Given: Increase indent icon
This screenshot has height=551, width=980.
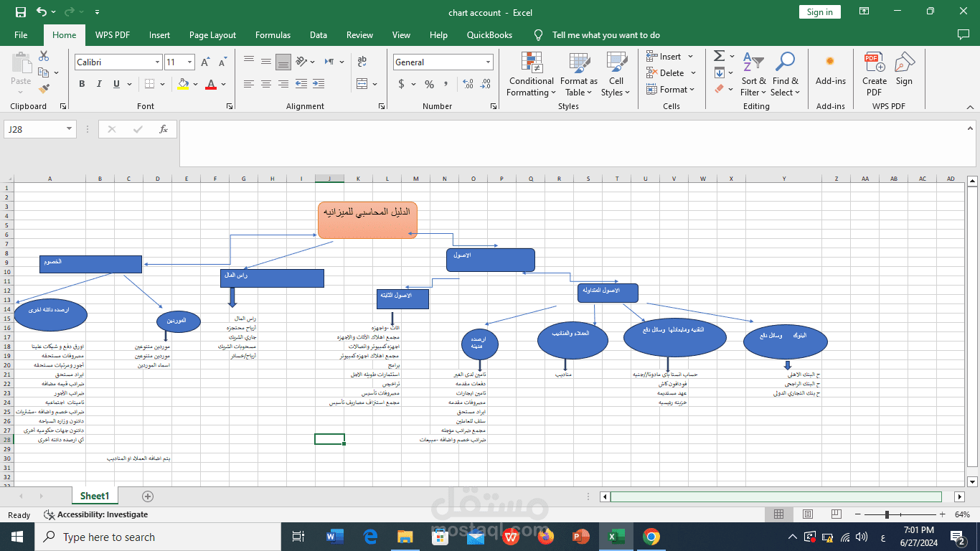Looking at the screenshot, I should pyautogui.click(x=318, y=84).
